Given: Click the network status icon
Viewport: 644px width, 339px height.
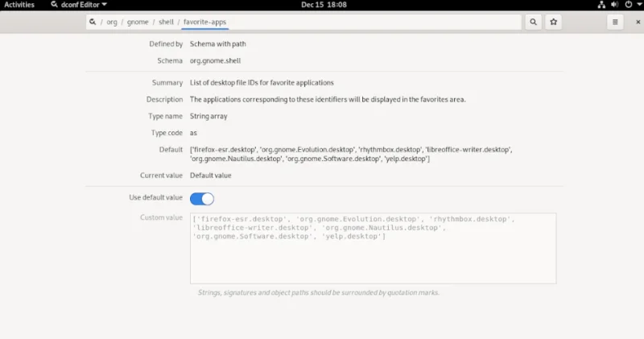Looking at the screenshot, I should tap(601, 5).
